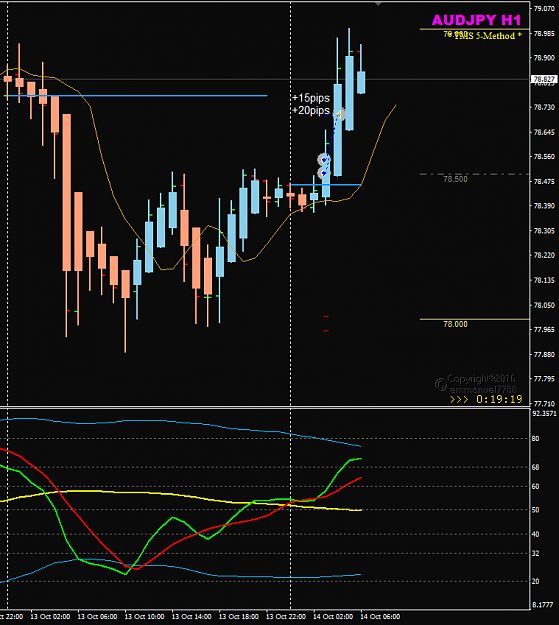
Task: Click 78.560 on the price scale
Action: pyautogui.click(x=544, y=157)
